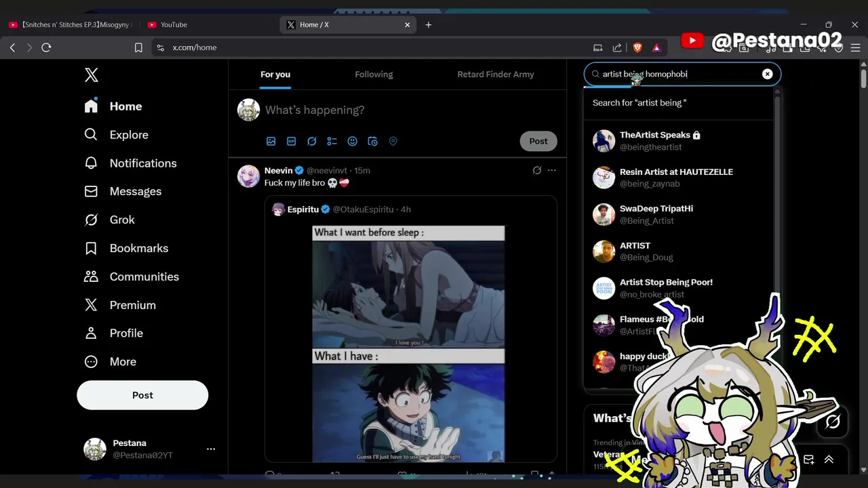
Task: Select Artist Stop Being Poor! result
Action: pos(678,288)
